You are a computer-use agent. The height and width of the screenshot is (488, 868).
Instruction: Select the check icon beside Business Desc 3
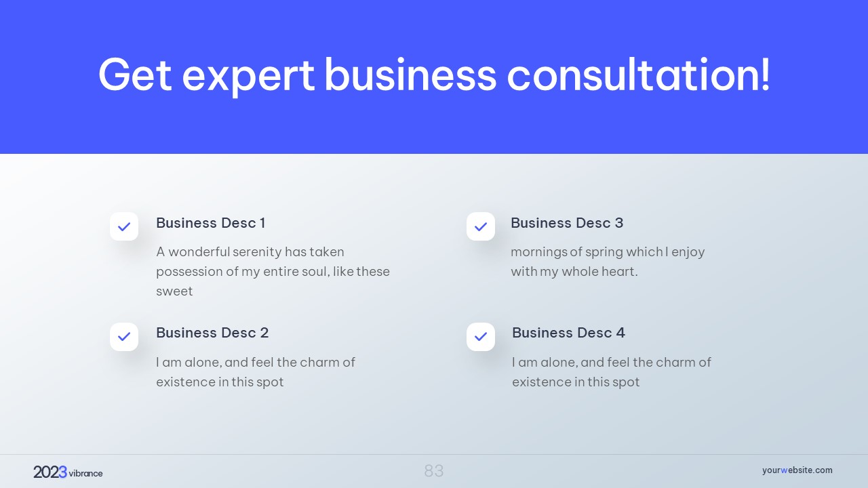point(481,226)
